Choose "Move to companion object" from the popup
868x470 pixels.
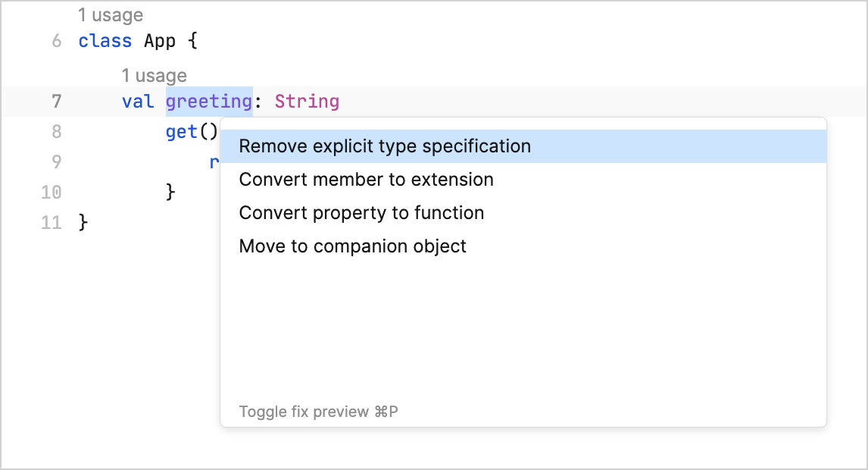click(x=352, y=246)
